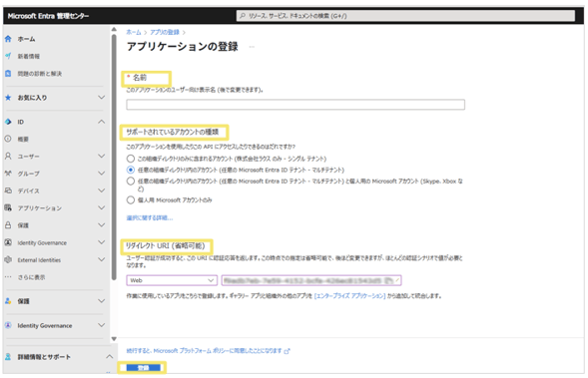Click the Microsoft Entra admin center title
Screen dimensions: 588x378
pyautogui.click(x=48, y=16)
